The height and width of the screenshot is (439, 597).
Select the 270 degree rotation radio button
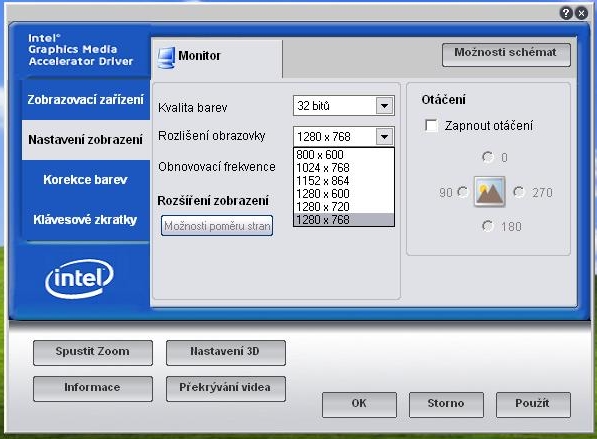click(x=519, y=192)
